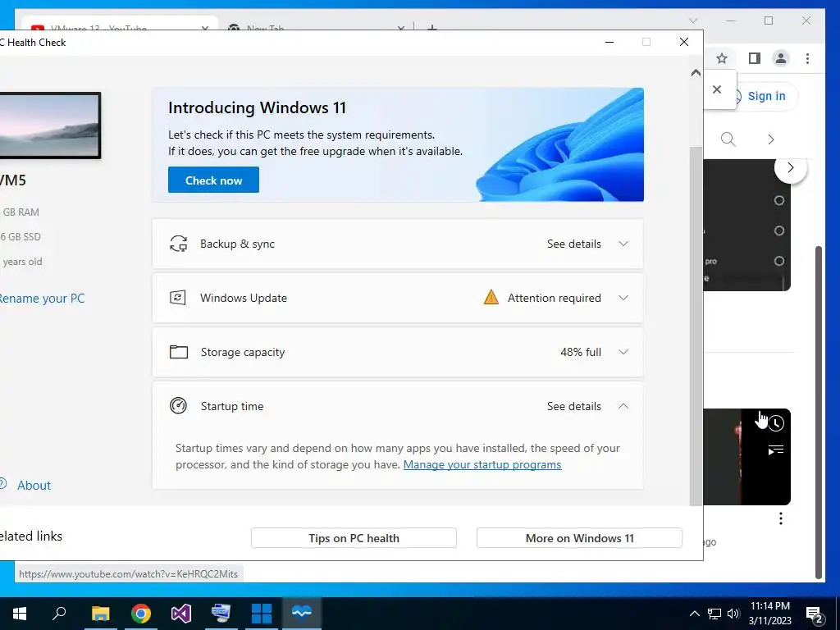The width and height of the screenshot is (840, 630).
Task: Click Rename your PC link
Action: tap(41, 299)
